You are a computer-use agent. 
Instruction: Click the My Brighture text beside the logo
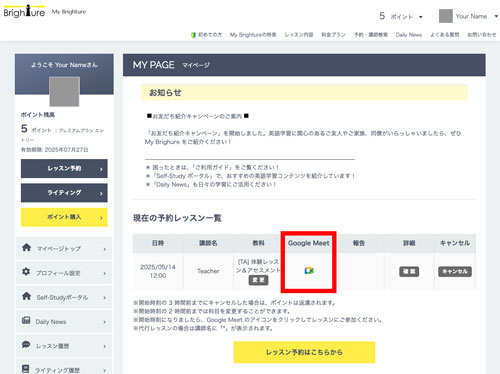69,12
